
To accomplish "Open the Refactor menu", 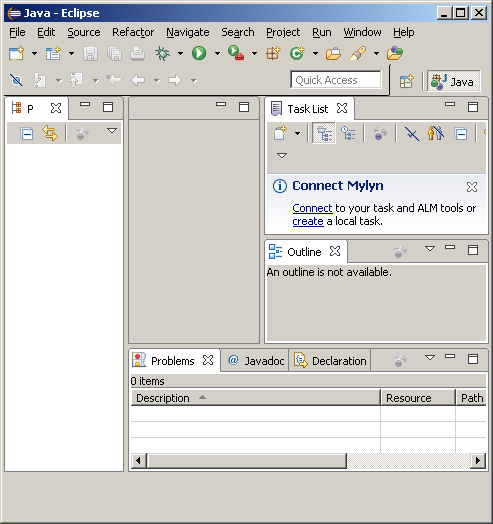I will click(133, 32).
